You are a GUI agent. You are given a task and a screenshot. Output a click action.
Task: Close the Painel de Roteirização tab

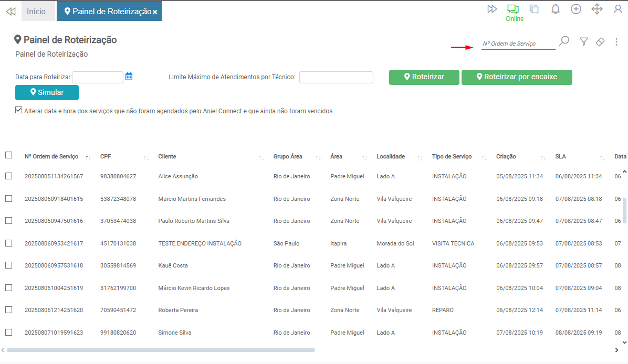[x=155, y=12]
